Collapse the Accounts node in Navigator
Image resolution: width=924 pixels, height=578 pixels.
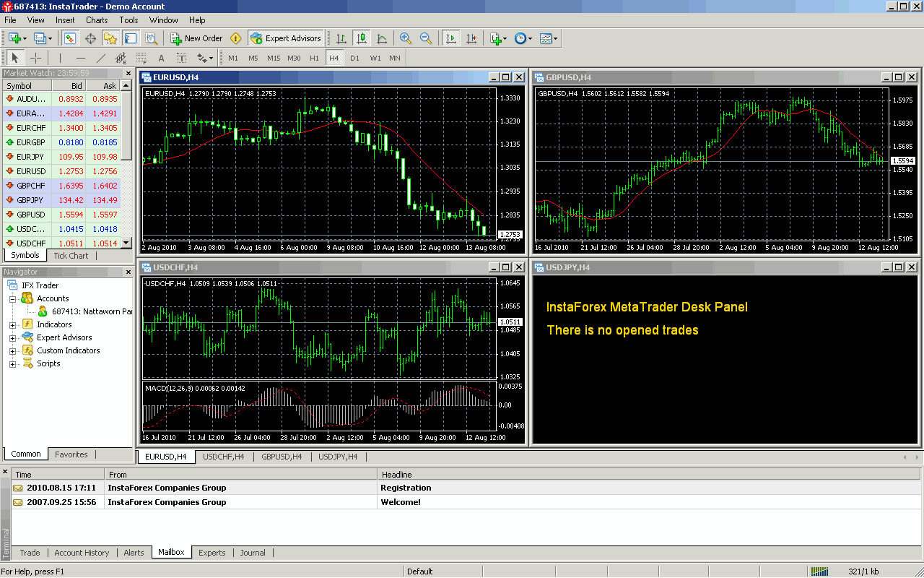tap(12, 299)
